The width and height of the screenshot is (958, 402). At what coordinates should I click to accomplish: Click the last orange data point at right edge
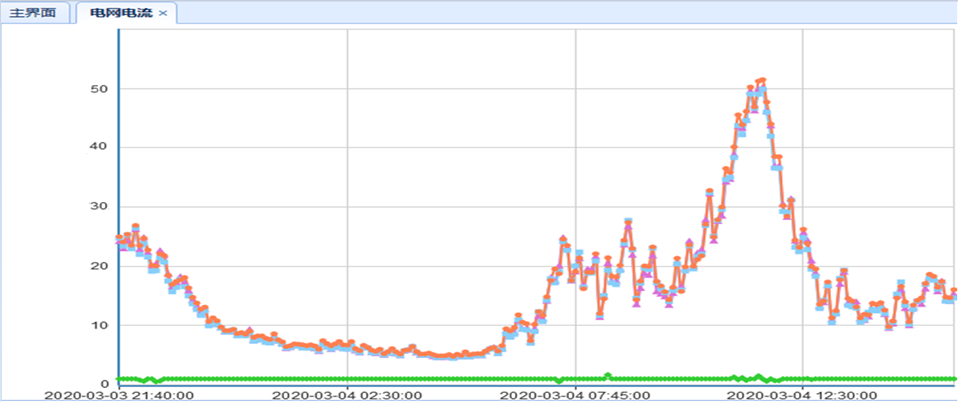(x=954, y=291)
